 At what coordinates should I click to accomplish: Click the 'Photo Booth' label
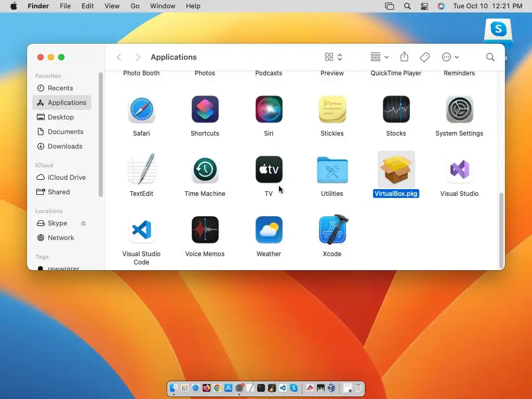point(141,73)
